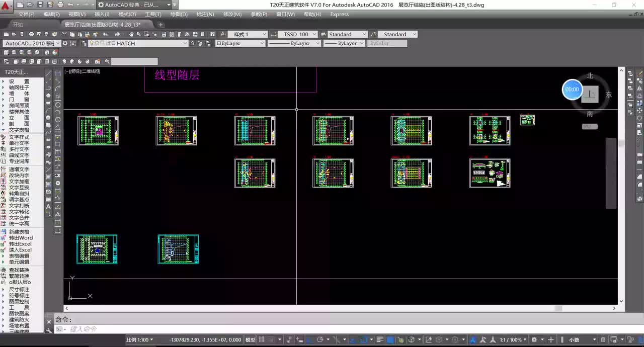Open the status bar gear settings icon
The image size is (644, 347).
pos(534,340)
